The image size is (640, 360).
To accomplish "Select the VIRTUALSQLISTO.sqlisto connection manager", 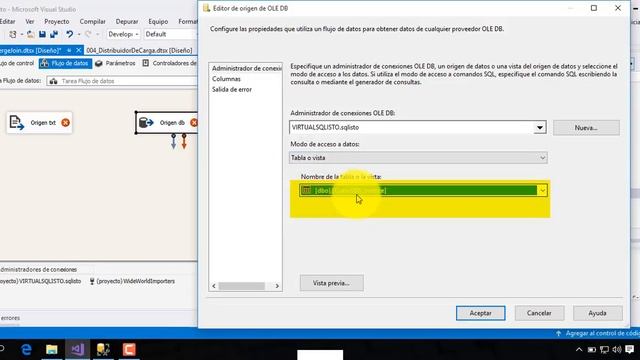I will [x=41, y=281].
